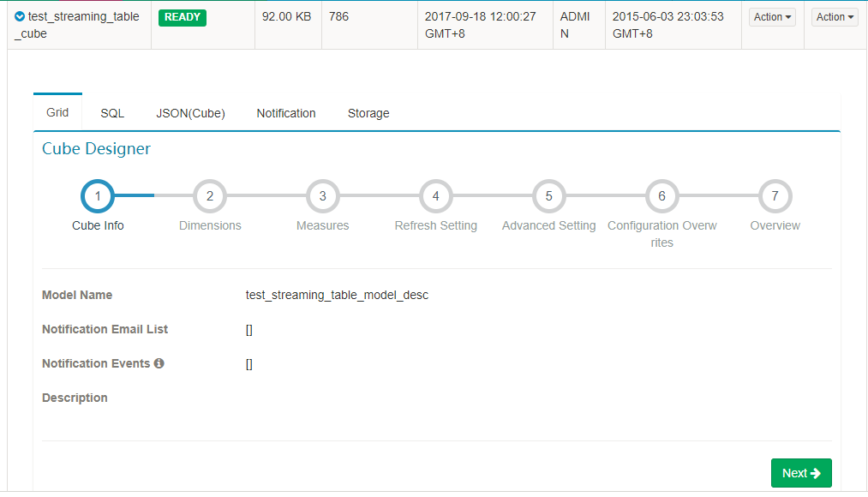868x497 pixels.
Task: Open the JSON(Cube) tab
Action: pos(190,112)
